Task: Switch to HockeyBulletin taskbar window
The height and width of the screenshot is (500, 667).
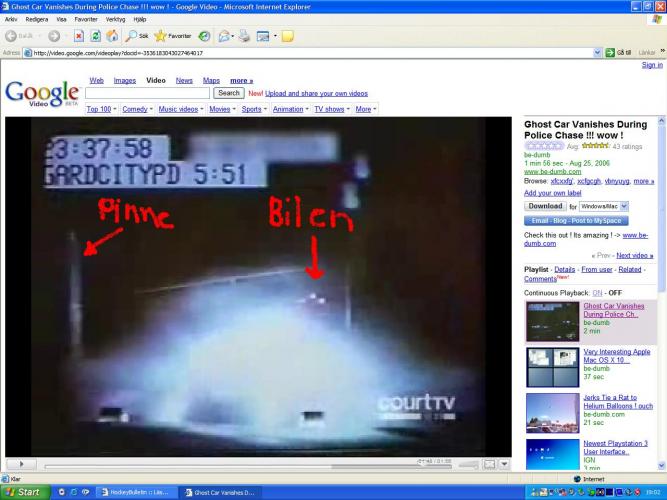Action: 135,492
